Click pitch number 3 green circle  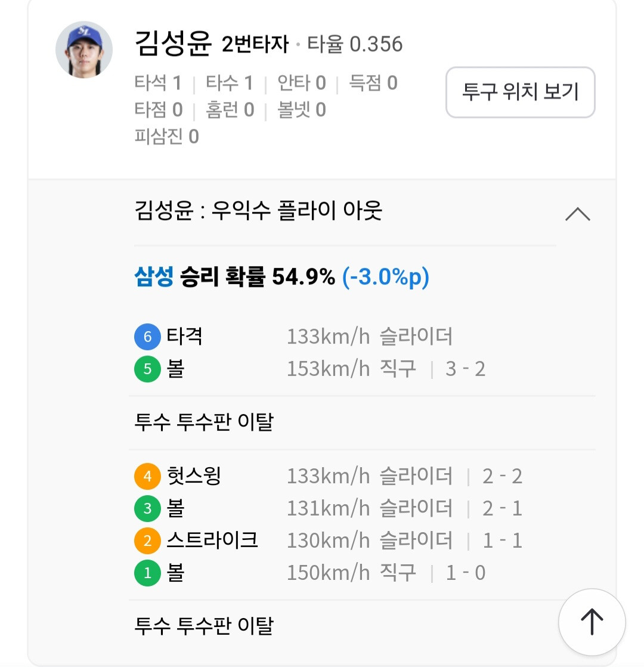147,509
